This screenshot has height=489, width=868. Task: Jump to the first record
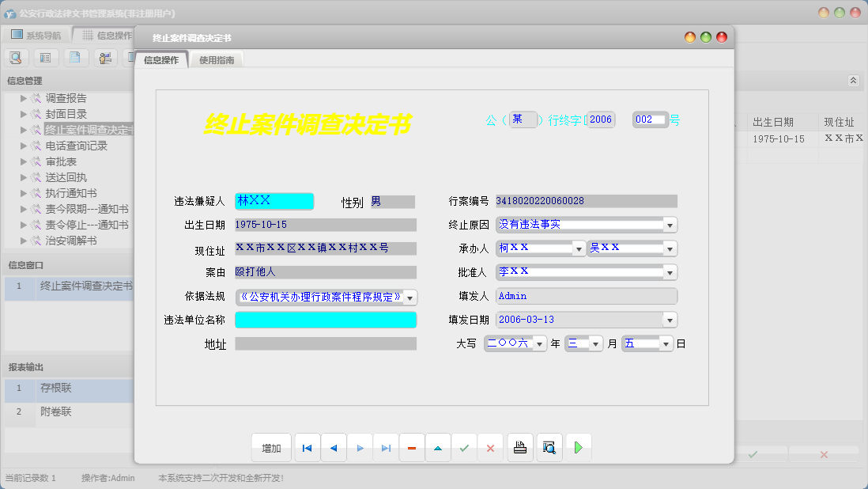coord(307,448)
